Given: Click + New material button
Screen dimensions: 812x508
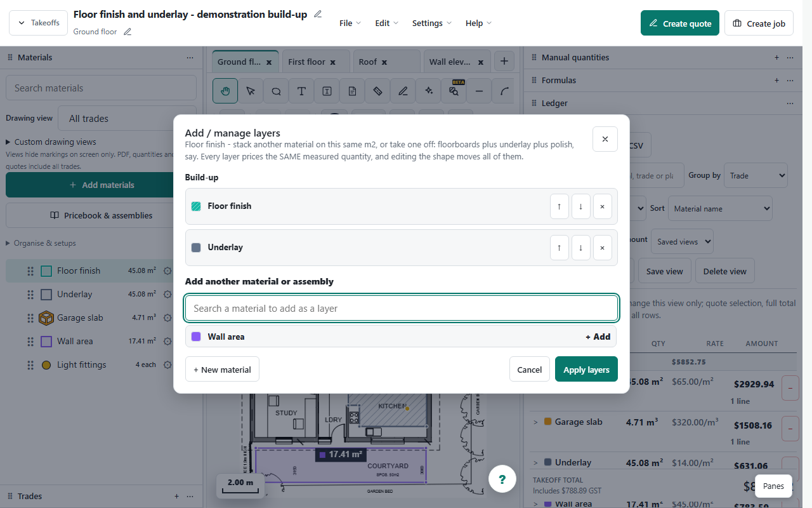Looking at the screenshot, I should (x=222, y=370).
